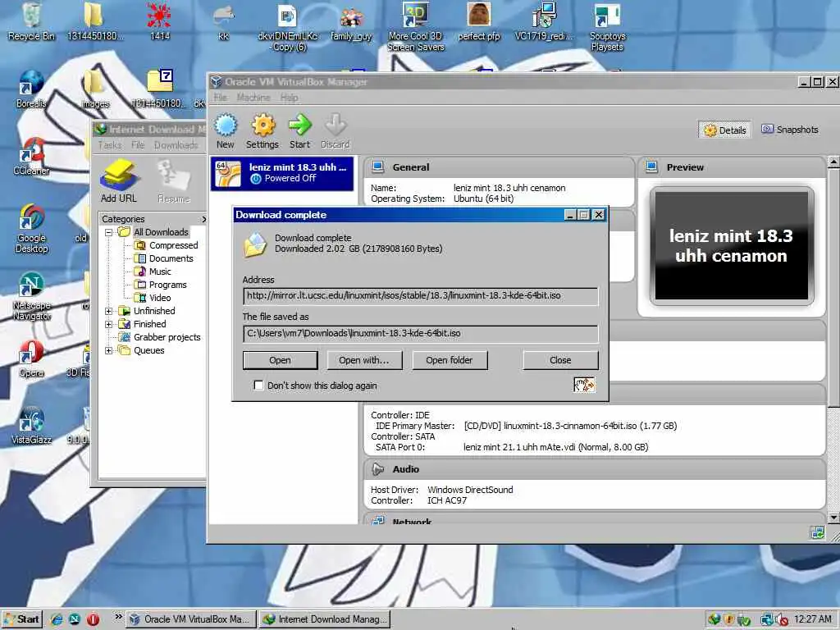Launch CCleaner from the desktop

pos(32,157)
